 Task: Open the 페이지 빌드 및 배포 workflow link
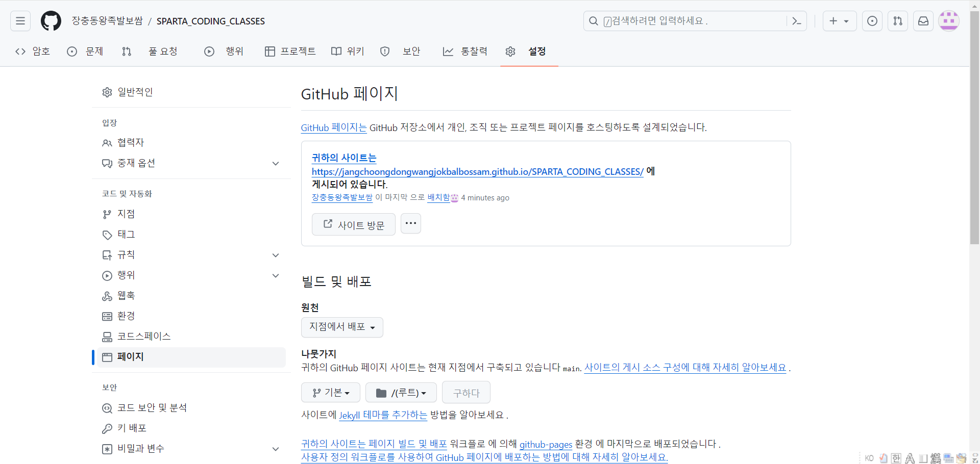[x=374, y=444]
